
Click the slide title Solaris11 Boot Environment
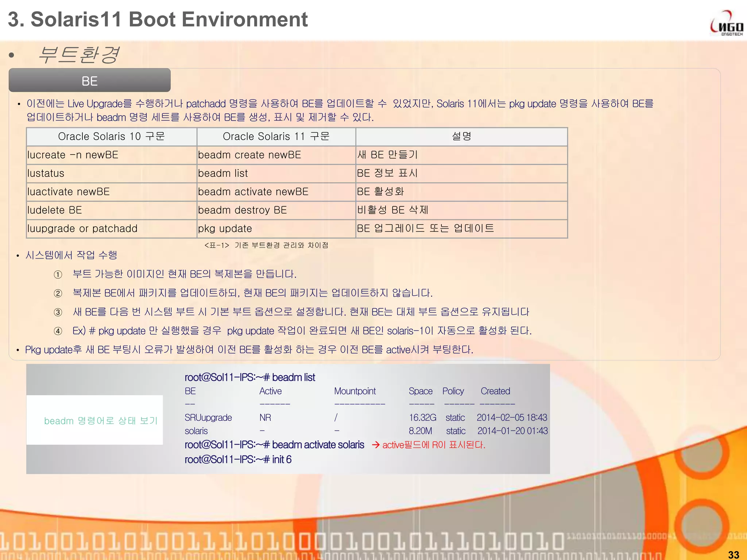coord(158,19)
